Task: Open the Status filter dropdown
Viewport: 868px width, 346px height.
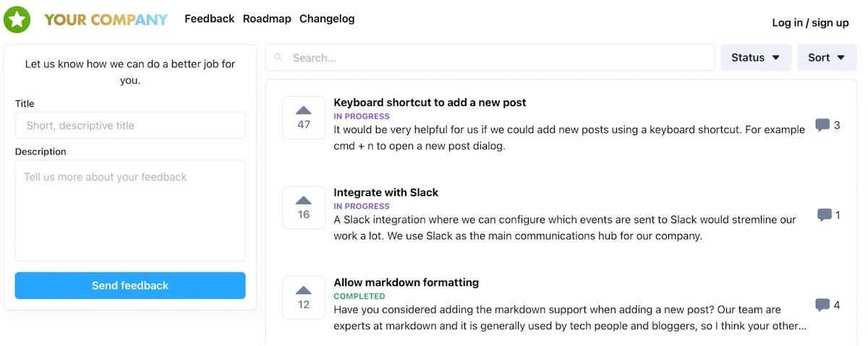Action: tap(755, 58)
